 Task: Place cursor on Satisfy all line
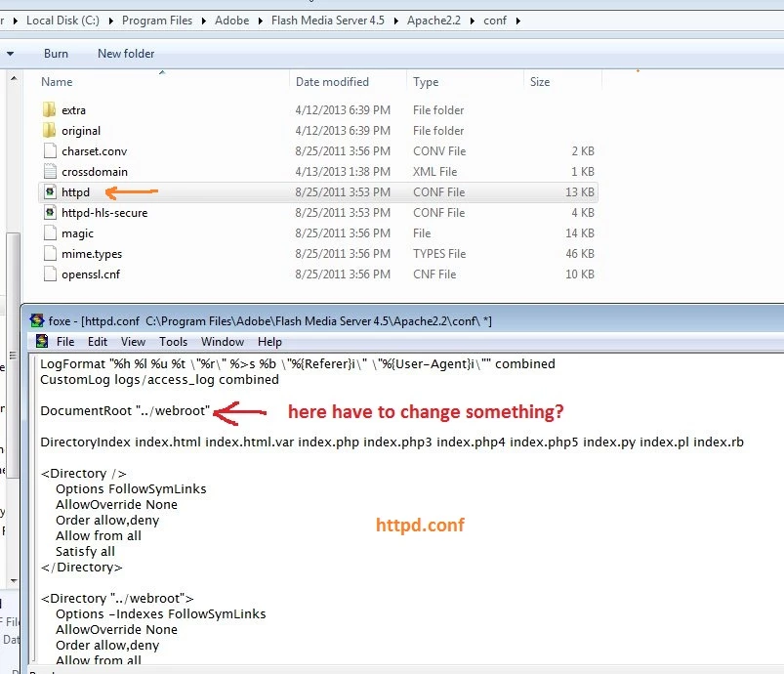[x=85, y=551]
